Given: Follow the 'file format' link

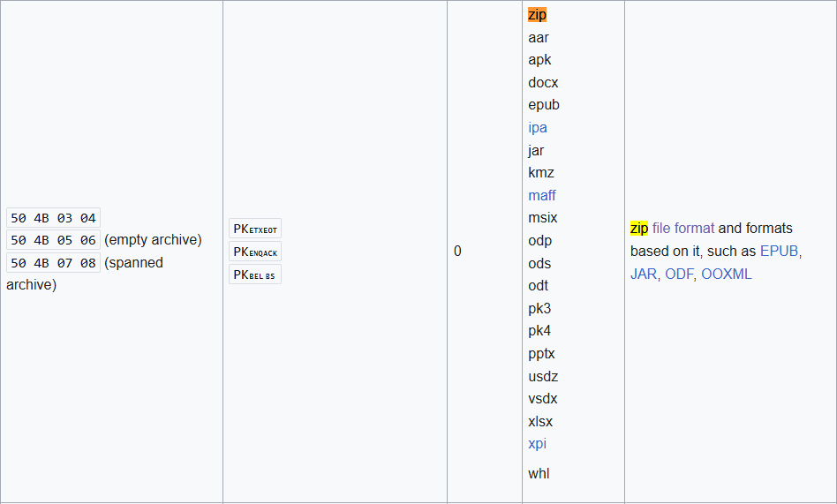Looking at the screenshot, I should (x=683, y=229).
